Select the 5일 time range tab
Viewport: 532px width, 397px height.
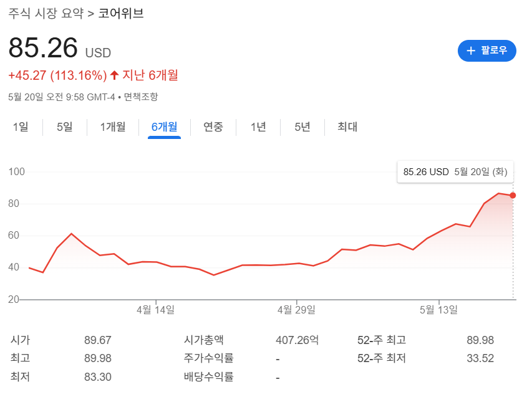tap(63, 127)
